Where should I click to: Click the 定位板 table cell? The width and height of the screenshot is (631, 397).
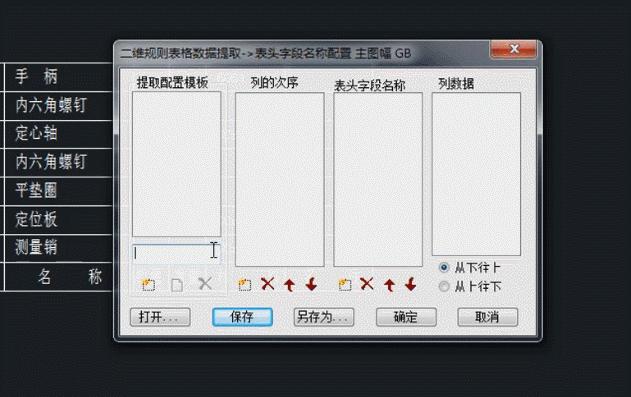(58, 220)
